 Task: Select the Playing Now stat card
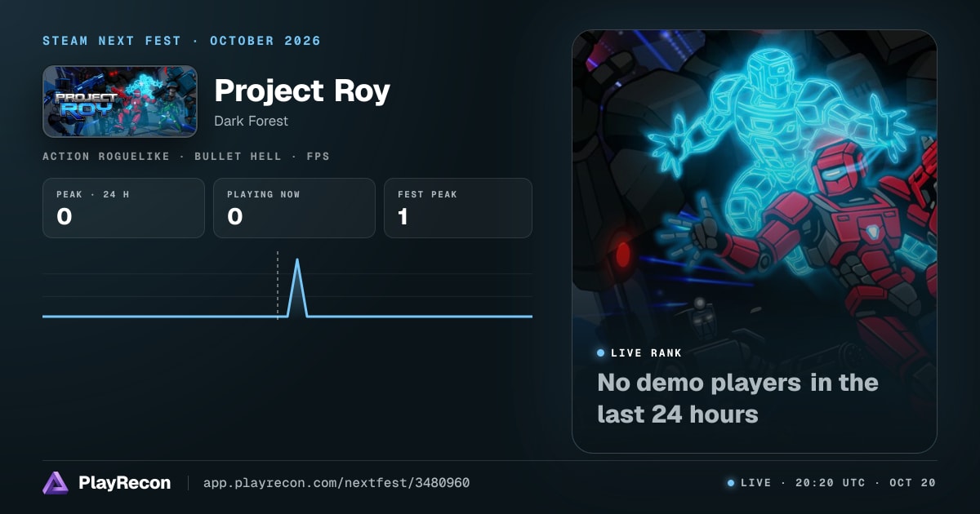pyautogui.click(x=294, y=208)
